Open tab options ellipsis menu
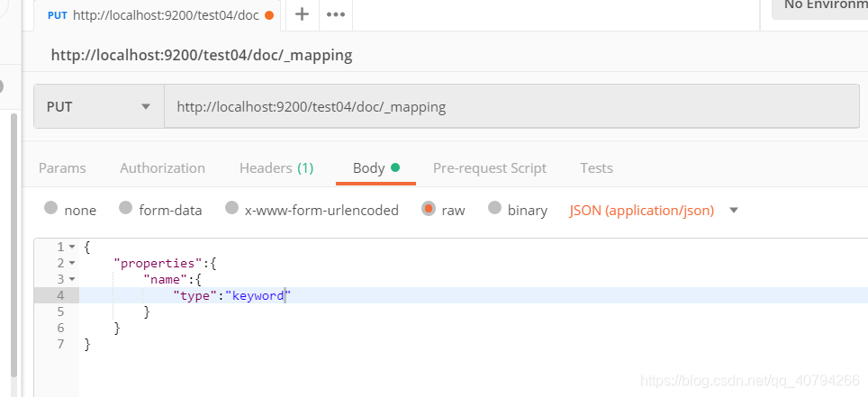 [336, 15]
